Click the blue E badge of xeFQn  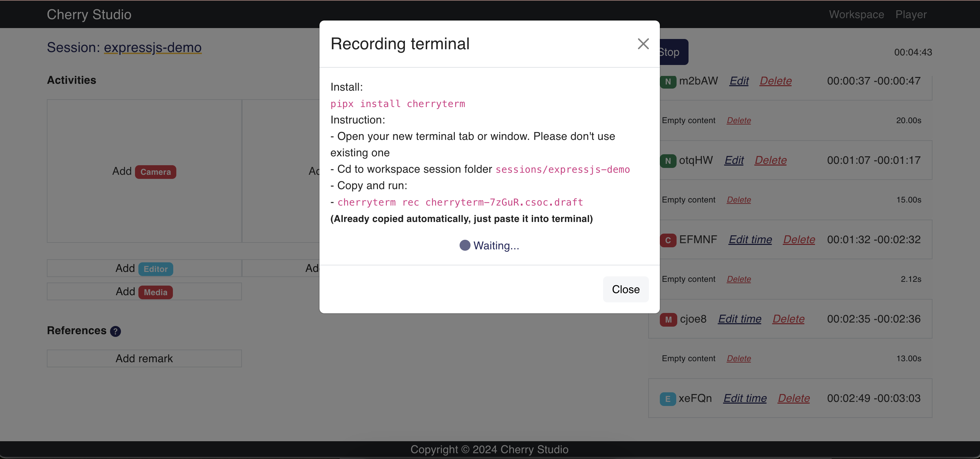(668, 399)
